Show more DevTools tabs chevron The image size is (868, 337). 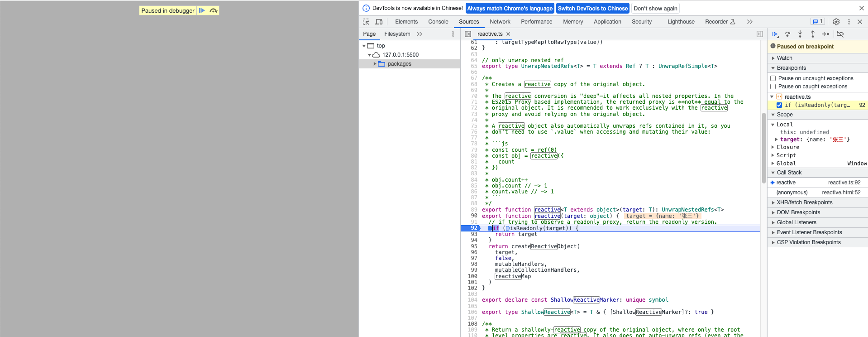750,22
